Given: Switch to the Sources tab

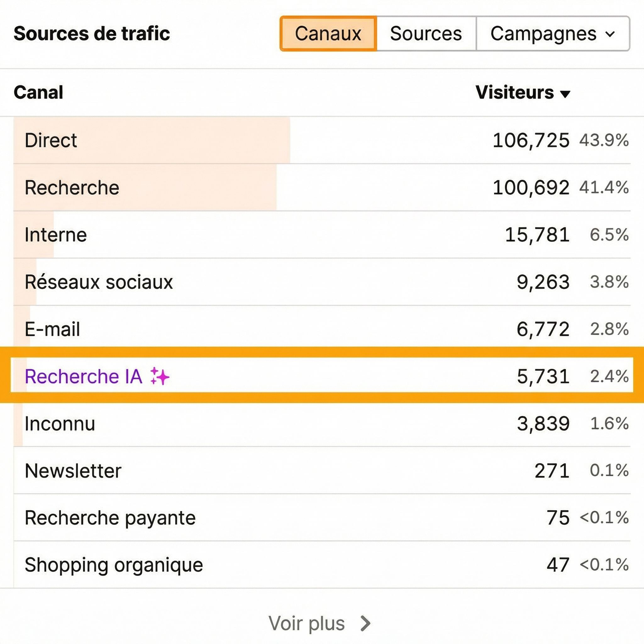Looking at the screenshot, I should (x=426, y=33).
